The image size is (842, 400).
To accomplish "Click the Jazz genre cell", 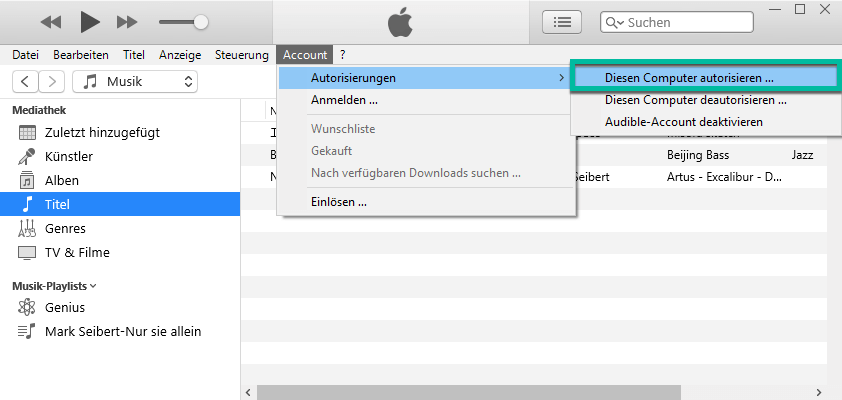I will [802, 155].
